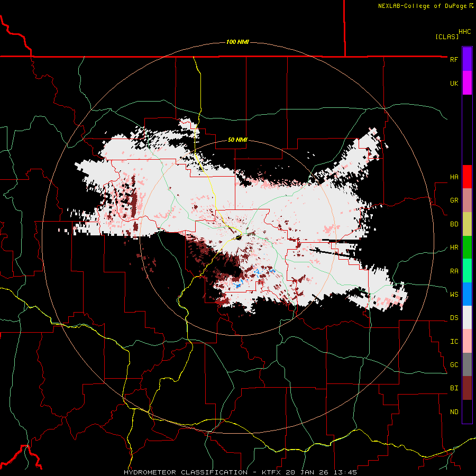Click the ND black legend swatch

(x=467, y=411)
